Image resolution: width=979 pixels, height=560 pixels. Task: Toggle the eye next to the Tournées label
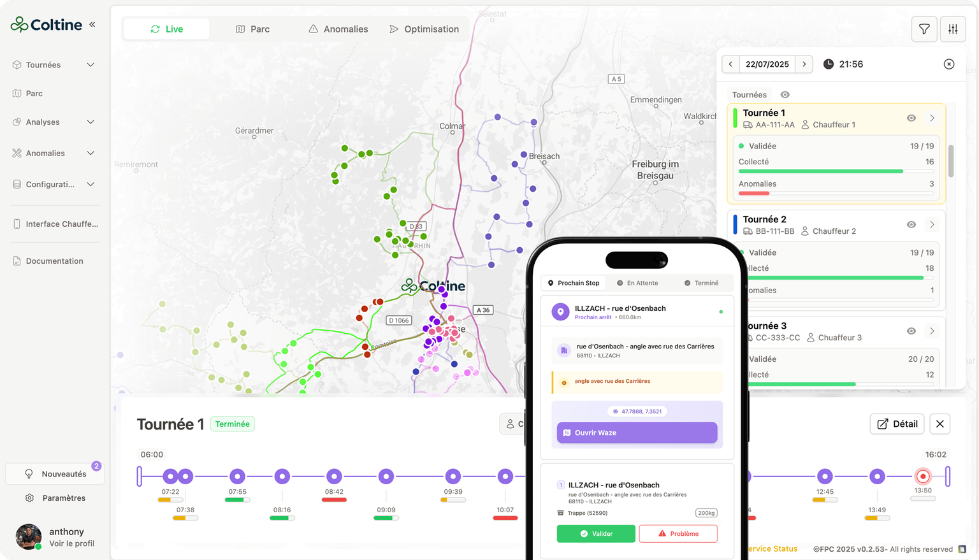(785, 94)
